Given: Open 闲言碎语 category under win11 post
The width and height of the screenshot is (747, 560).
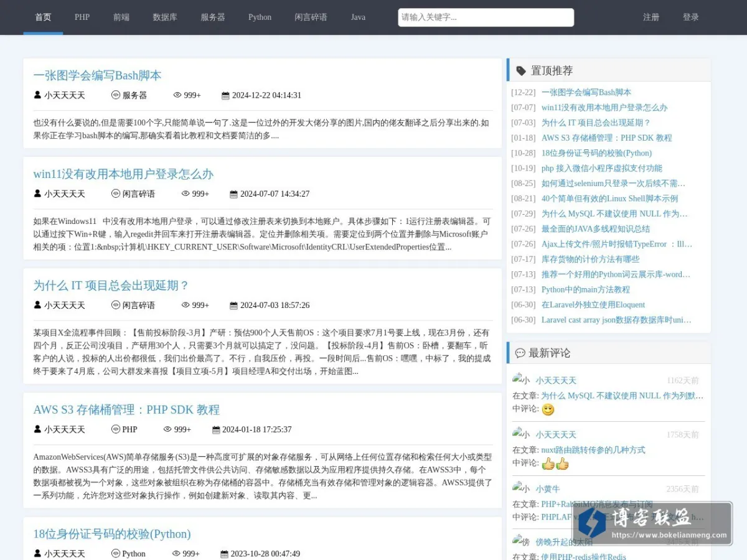Looking at the screenshot, I should [139, 194].
